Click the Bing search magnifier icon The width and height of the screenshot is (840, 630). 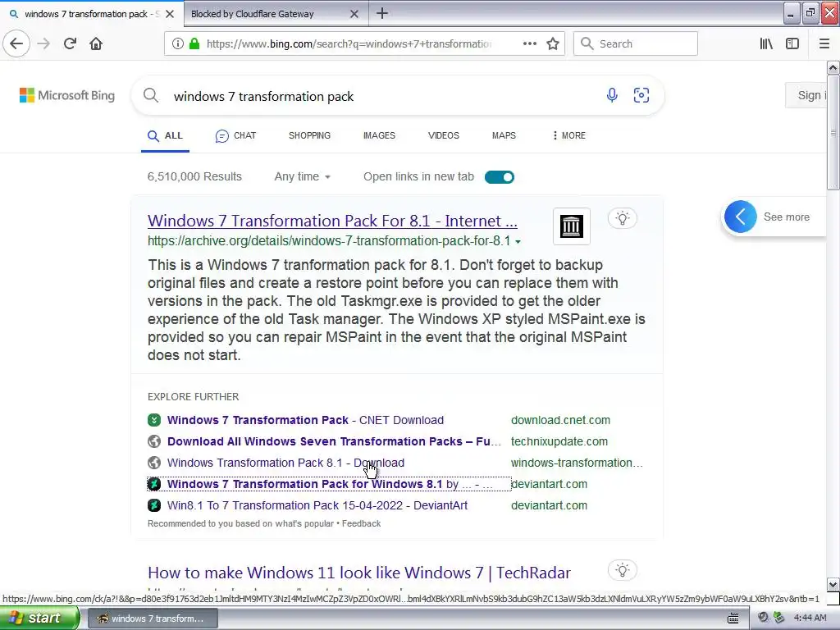[x=151, y=96]
